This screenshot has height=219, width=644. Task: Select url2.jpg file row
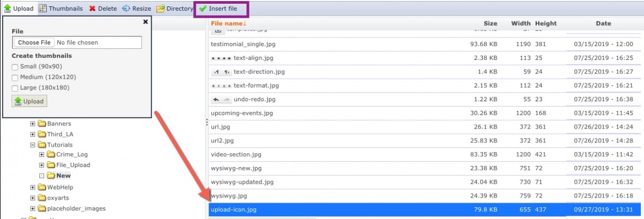426,141
